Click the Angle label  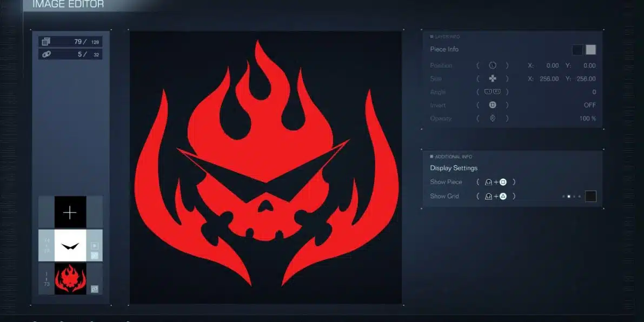437,91
